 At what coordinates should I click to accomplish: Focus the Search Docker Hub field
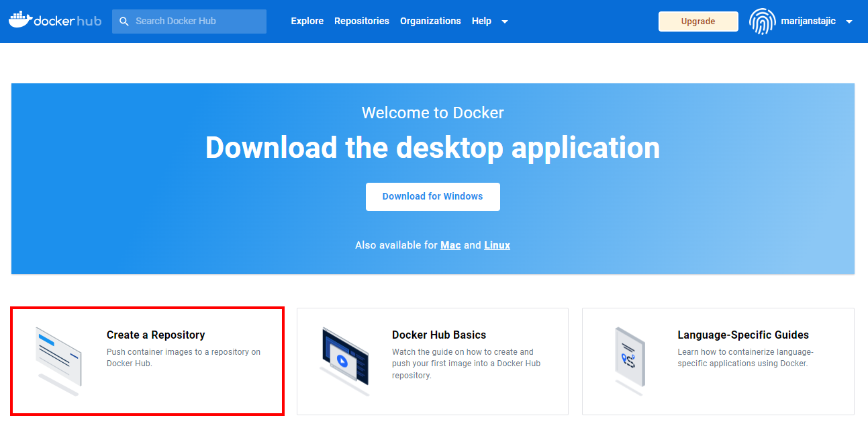click(x=189, y=22)
